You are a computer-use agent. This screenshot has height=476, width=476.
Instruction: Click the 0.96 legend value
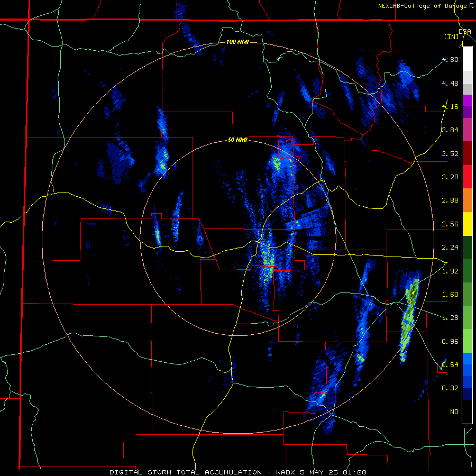450,342
